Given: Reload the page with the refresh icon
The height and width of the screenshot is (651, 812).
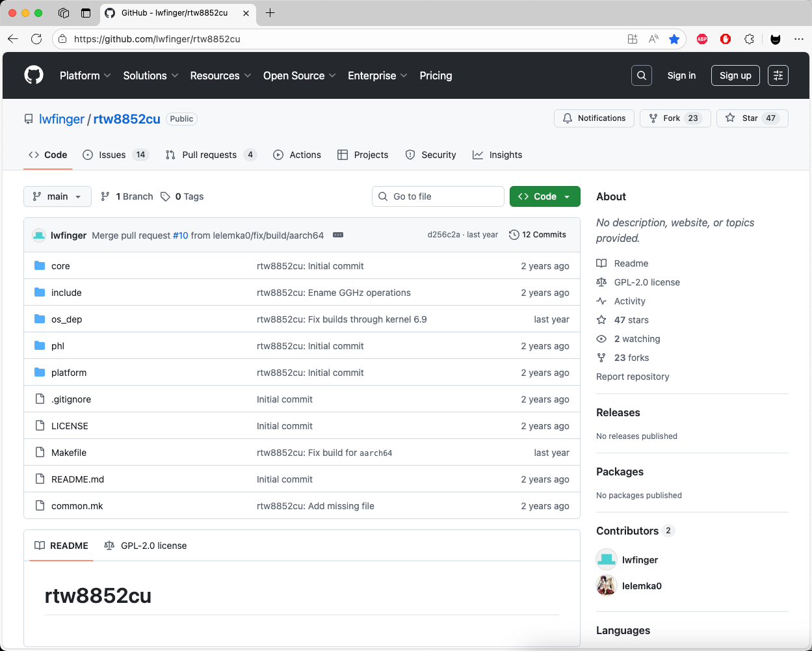Looking at the screenshot, I should click(36, 39).
